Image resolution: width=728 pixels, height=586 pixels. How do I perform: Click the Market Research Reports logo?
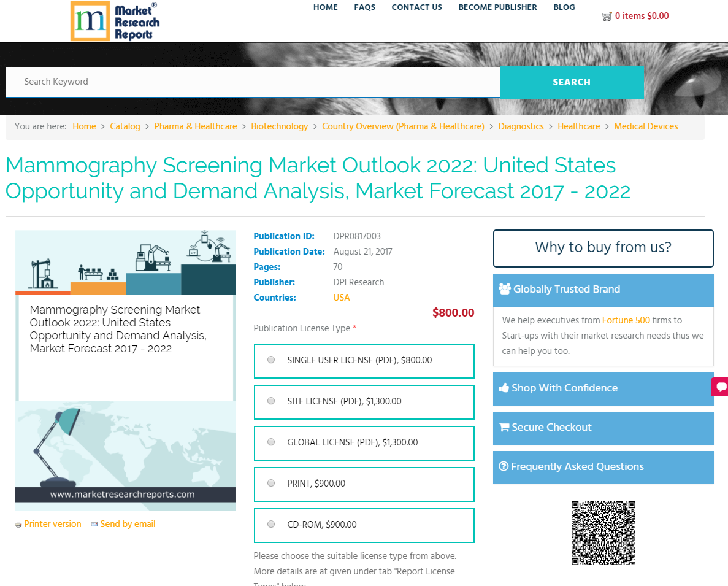[x=115, y=21]
